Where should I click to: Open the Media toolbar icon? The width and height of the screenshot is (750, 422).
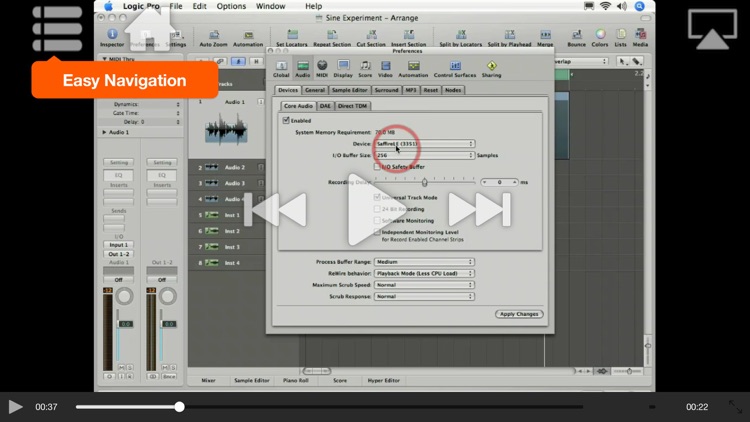click(x=640, y=35)
